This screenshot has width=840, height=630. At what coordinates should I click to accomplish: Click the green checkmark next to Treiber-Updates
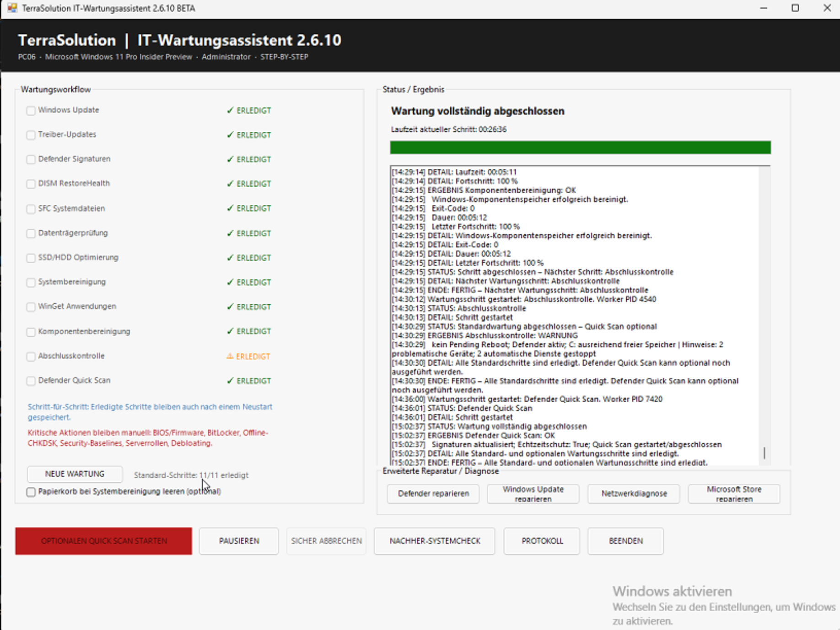pyautogui.click(x=230, y=135)
